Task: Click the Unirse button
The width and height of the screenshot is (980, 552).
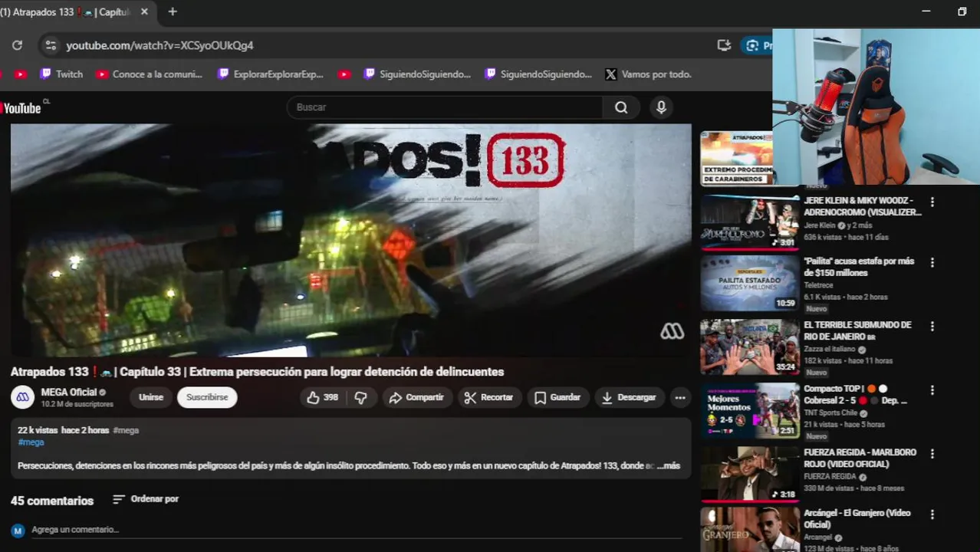Action: (151, 397)
